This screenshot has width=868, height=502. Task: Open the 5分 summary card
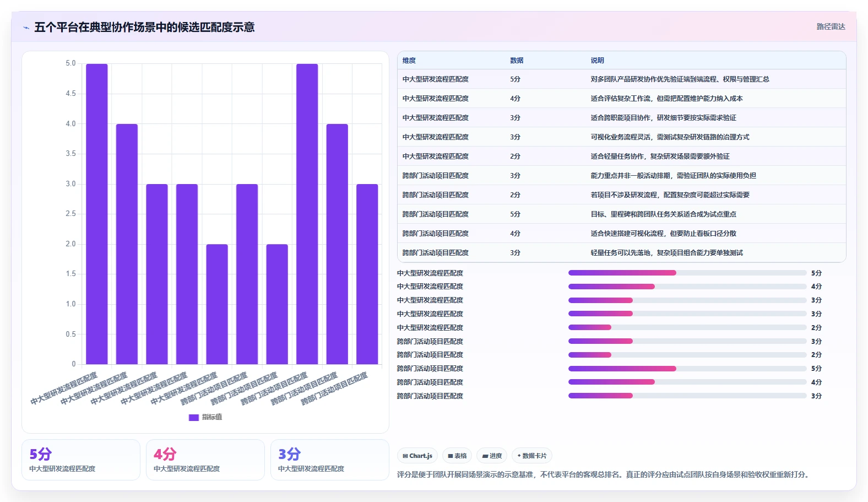(81, 460)
